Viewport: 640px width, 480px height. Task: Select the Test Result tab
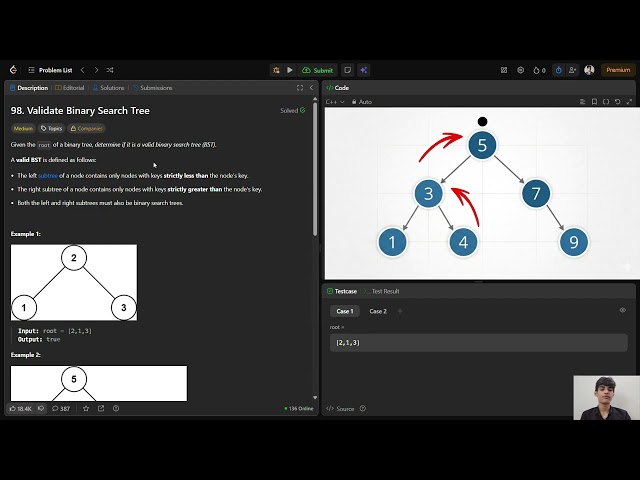pos(382,291)
